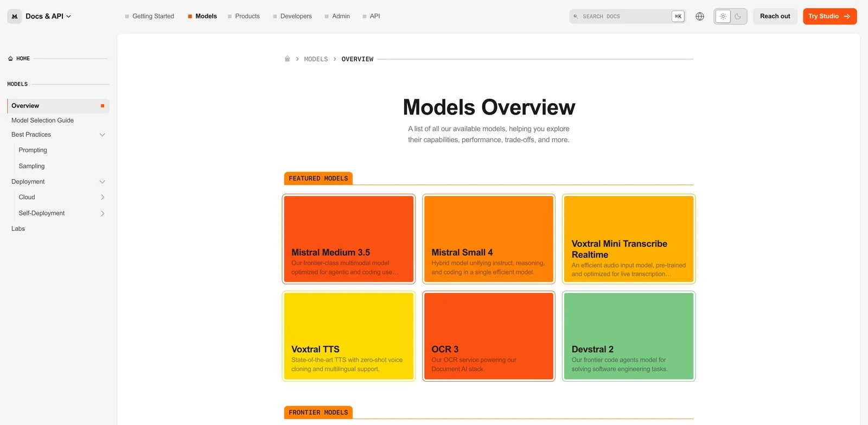868x425 pixels.
Task: Open the Voxtral TTS card
Action: point(349,336)
